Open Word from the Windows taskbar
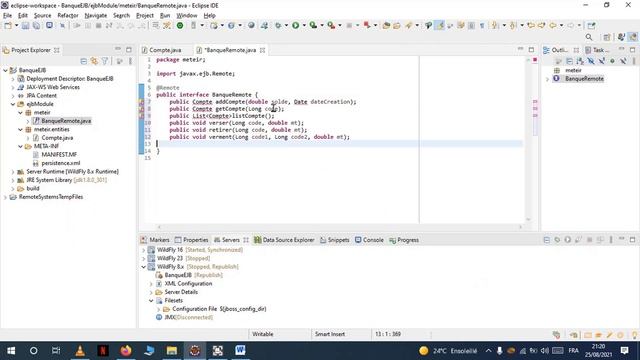This screenshot has width=640, height=360. [240, 351]
